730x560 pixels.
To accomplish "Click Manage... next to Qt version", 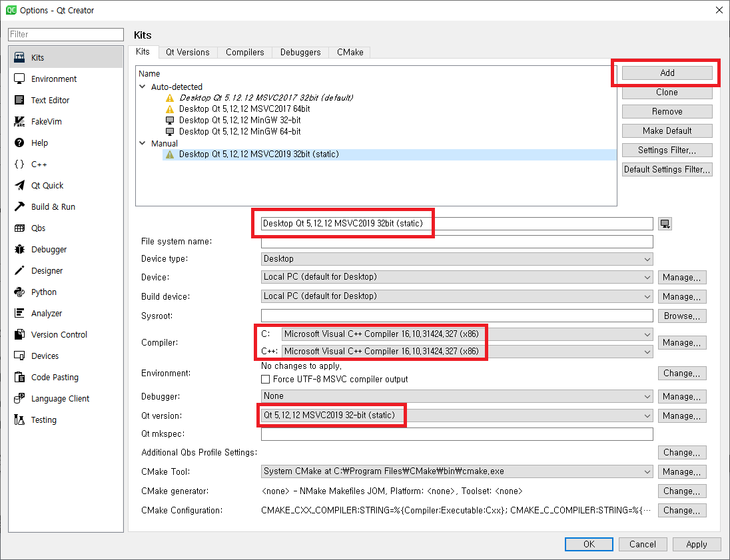I will [x=682, y=416].
